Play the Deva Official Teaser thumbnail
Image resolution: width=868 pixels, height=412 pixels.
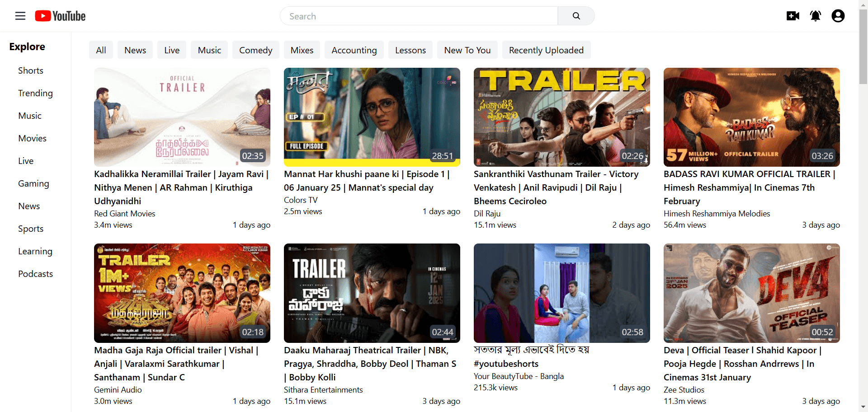[752, 293]
